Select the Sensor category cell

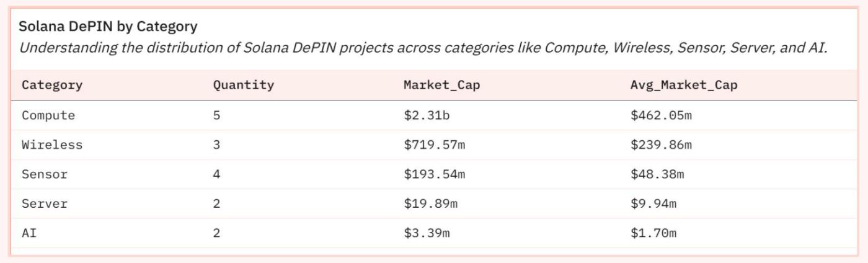point(45,174)
